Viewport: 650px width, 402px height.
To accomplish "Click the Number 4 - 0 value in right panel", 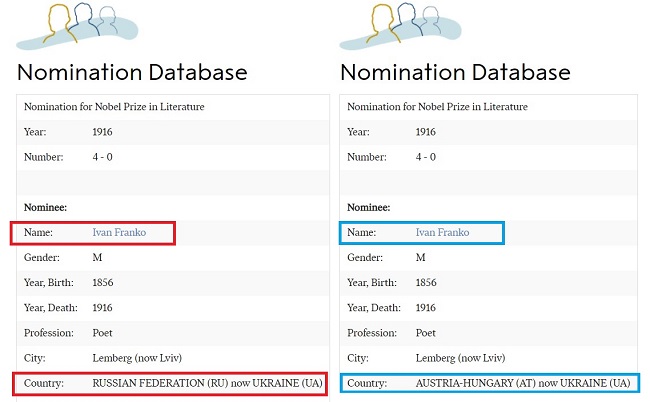I will click(426, 157).
